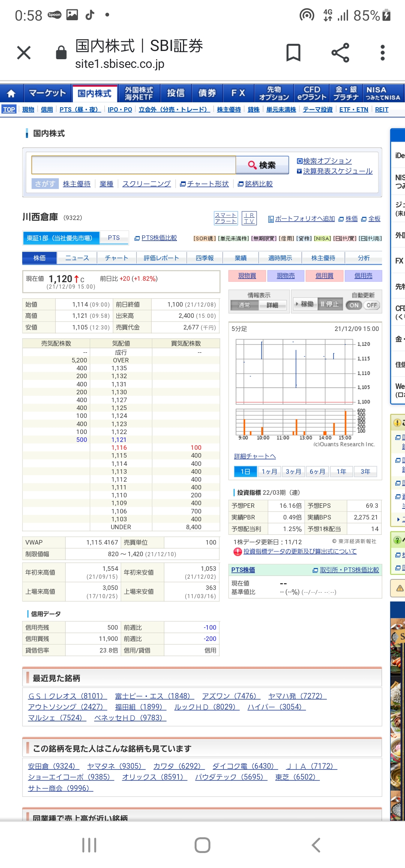The height and width of the screenshot is (868, 405).
Task: Open CFD eワラント menu tab
Action: 312,93
